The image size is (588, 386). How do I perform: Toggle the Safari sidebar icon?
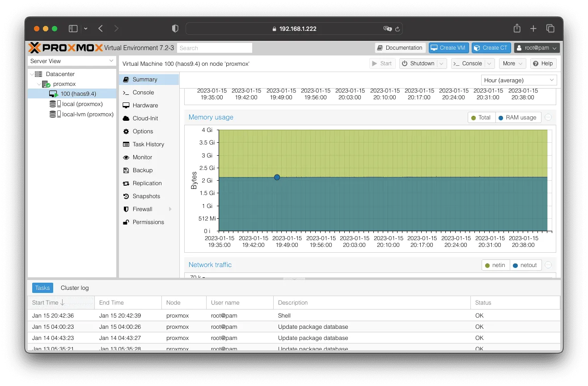73,29
